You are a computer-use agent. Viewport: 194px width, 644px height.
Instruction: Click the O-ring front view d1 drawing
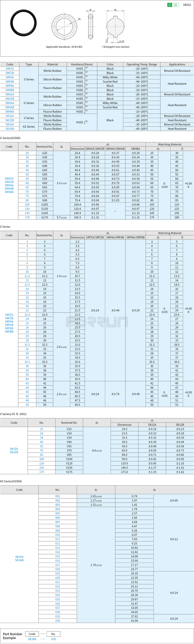pos(64,27)
